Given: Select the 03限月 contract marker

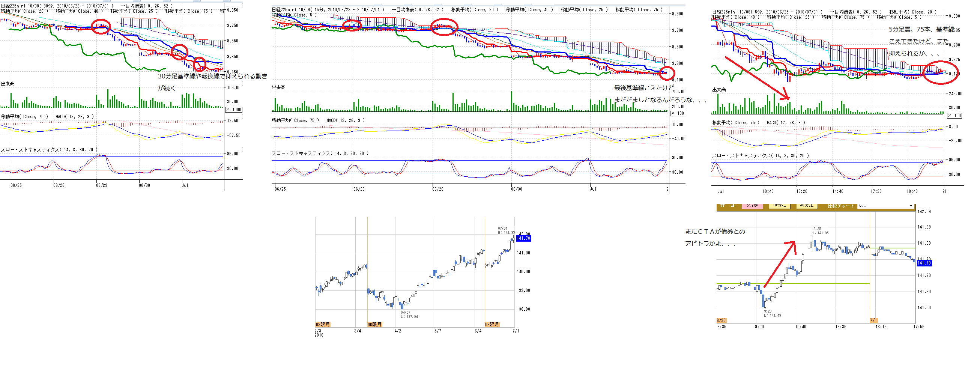Looking at the screenshot, I should (x=323, y=325).
